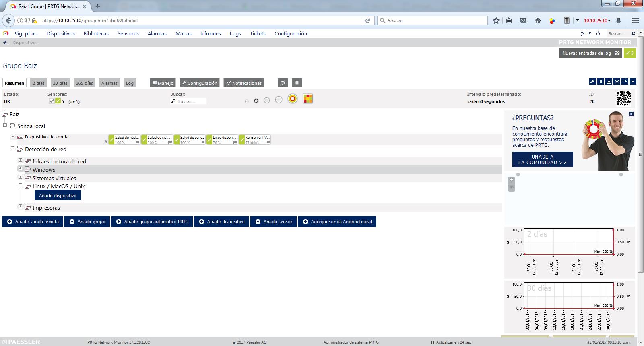
Task: Click the Buscar field under Buscar: label
Action: 188,101
